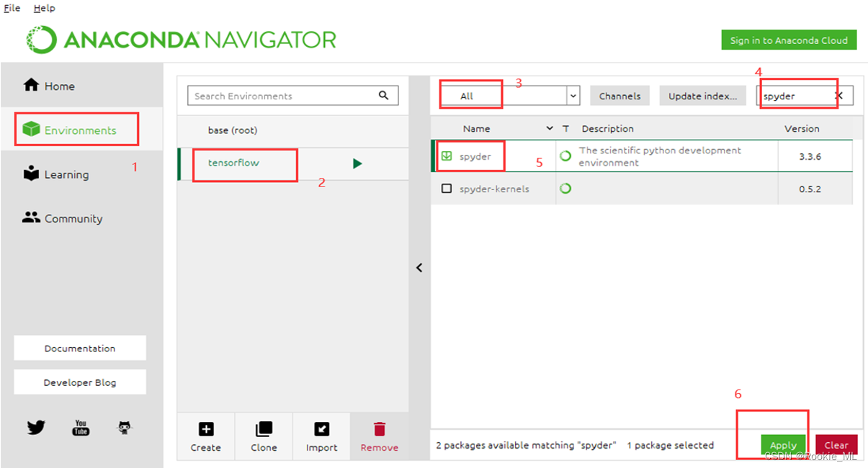The image size is (868, 468).
Task: Open the Developer Blog button
Action: [80, 382]
